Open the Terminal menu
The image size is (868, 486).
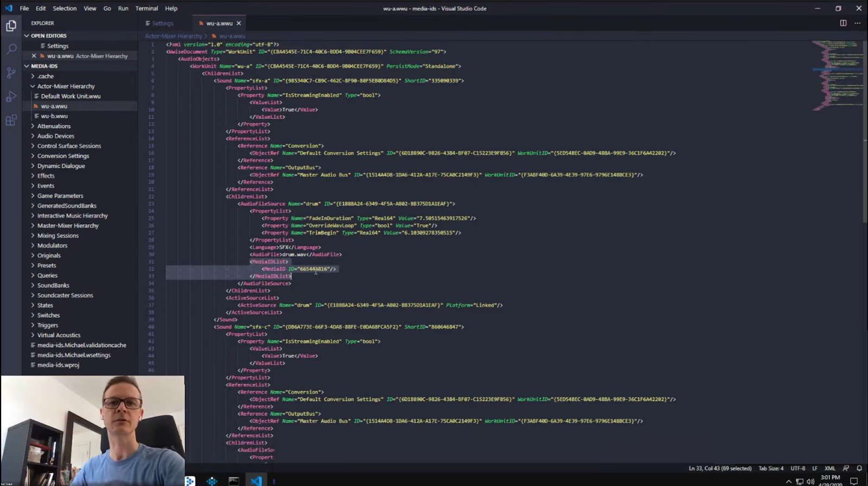pos(146,8)
